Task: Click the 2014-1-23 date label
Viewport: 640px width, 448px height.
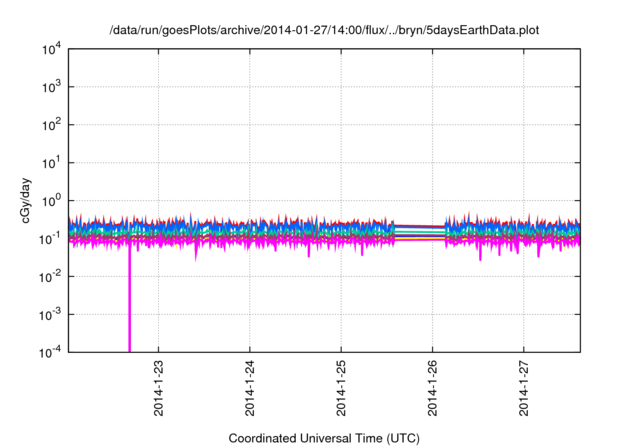Action: tap(158, 388)
